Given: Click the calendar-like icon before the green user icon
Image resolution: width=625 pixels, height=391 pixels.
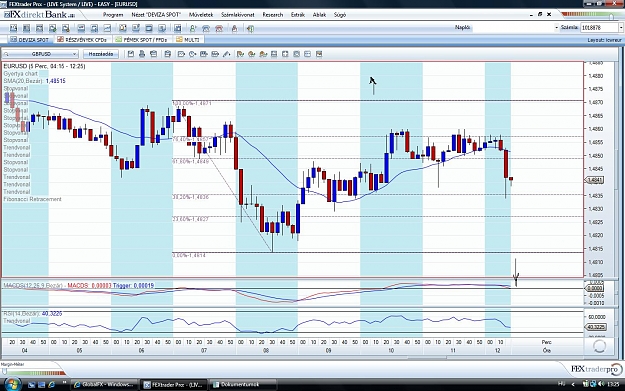Looking at the screenshot, I should pos(178,28).
